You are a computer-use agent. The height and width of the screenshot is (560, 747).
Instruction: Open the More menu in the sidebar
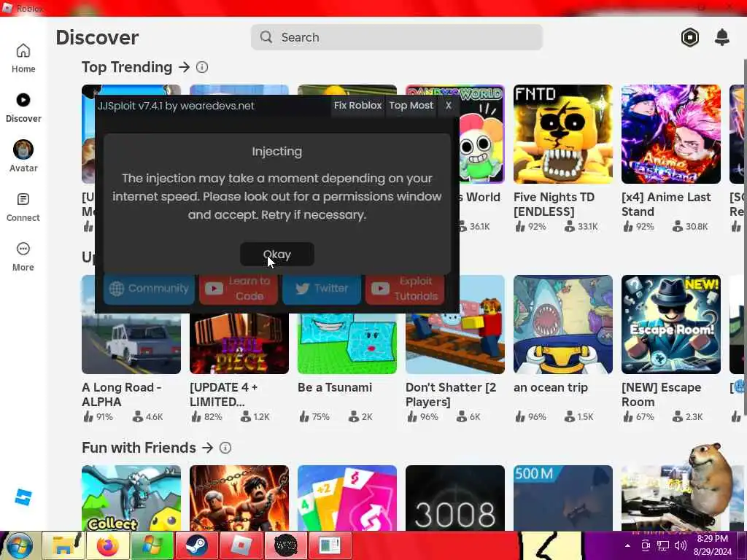(x=23, y=257)
